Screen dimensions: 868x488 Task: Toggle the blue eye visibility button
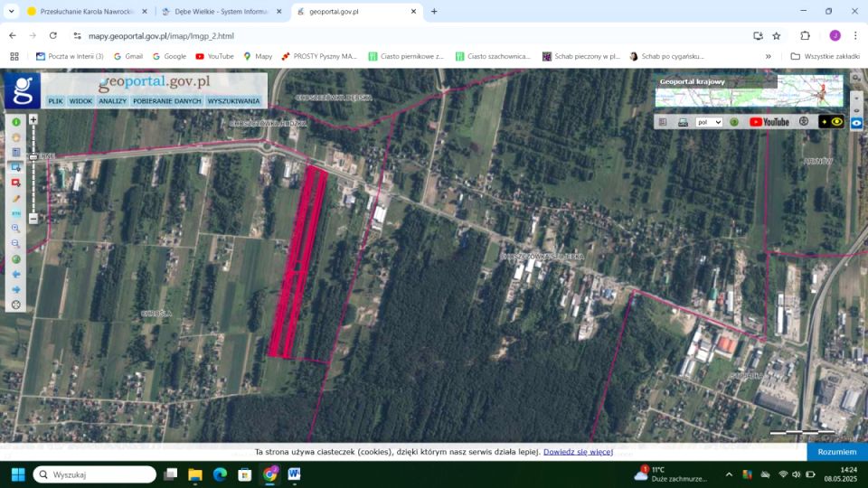pyautogui.click(x=856, y=123)
